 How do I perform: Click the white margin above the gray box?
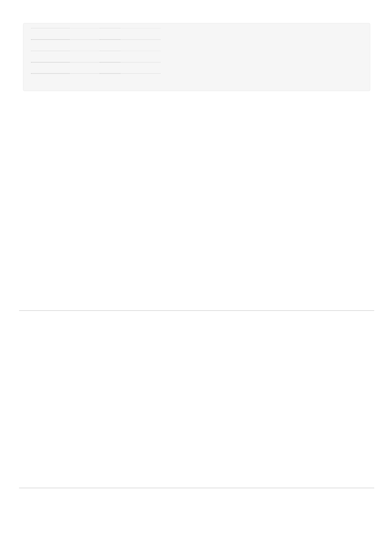click(x=196, y=11)
